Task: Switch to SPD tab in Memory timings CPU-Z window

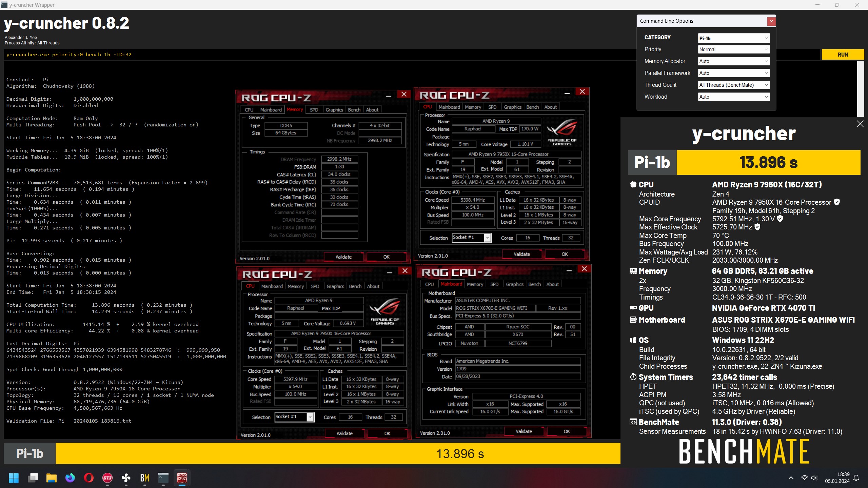Action: coord(314,110)
